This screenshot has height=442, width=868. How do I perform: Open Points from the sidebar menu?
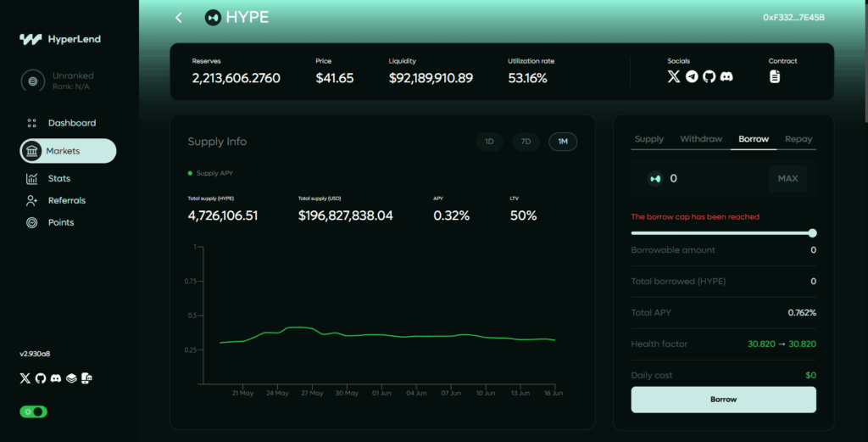point(61,222)
